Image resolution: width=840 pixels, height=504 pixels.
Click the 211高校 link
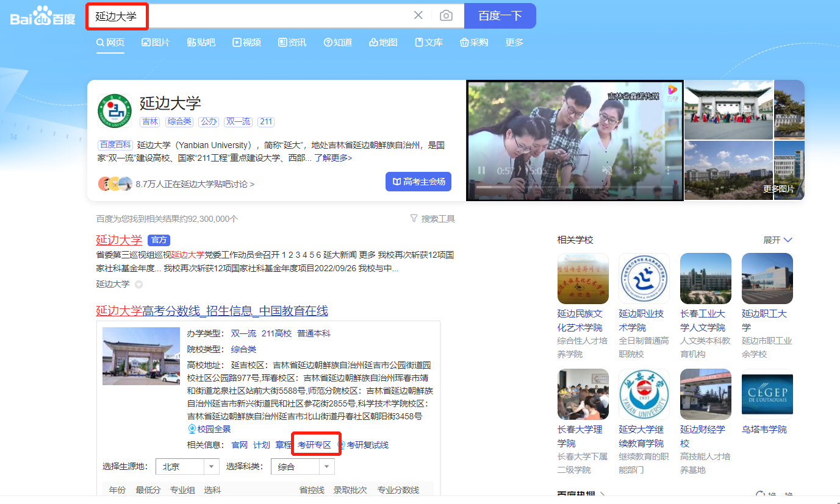point(276,333)
